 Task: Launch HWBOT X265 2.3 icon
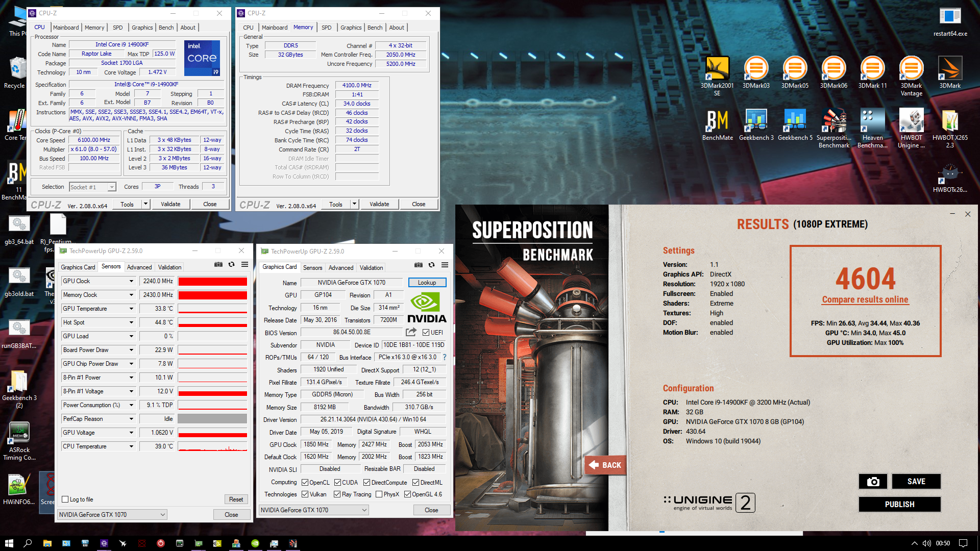tap(950, 129)
